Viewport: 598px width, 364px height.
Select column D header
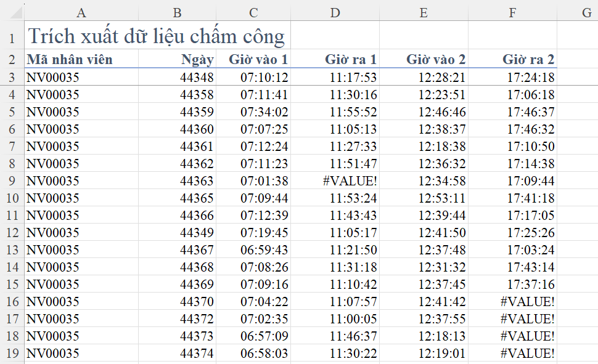(x=335, y=12)
